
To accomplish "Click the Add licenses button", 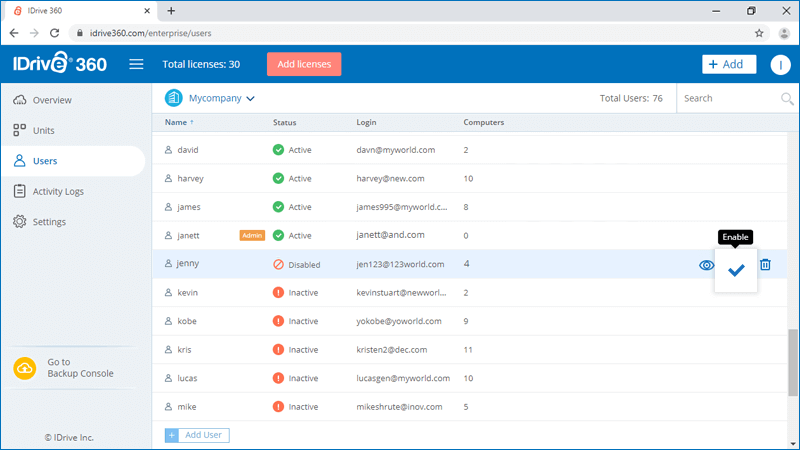I will click(x=304, y=64).
